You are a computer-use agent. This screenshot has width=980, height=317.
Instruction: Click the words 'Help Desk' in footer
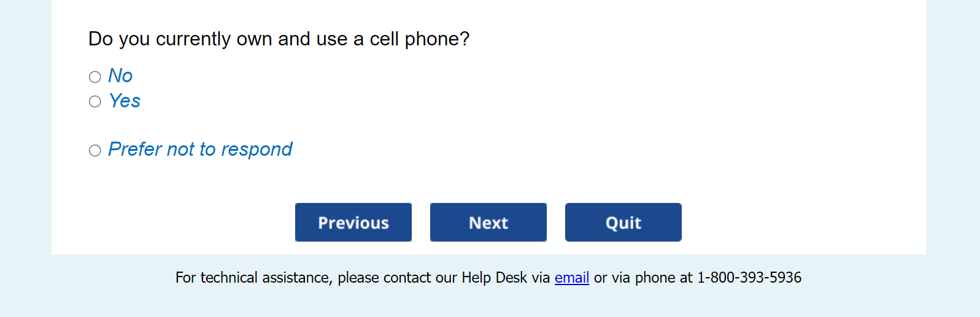tap(494, 278)
